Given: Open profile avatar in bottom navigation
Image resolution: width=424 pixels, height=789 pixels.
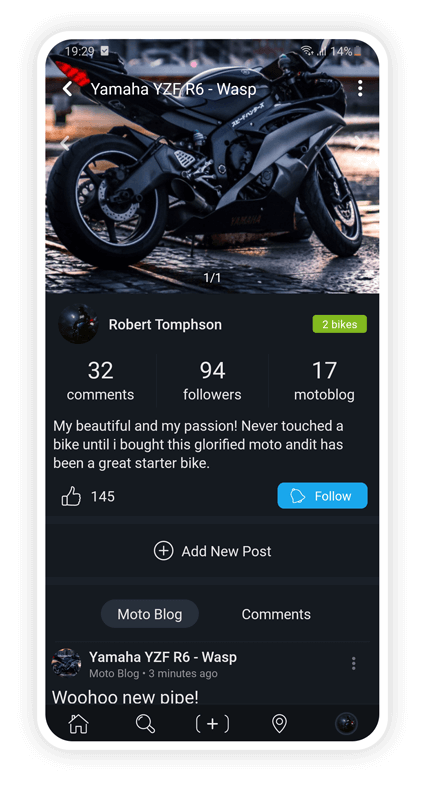Looking at the screenshot, I should (347, 724).
